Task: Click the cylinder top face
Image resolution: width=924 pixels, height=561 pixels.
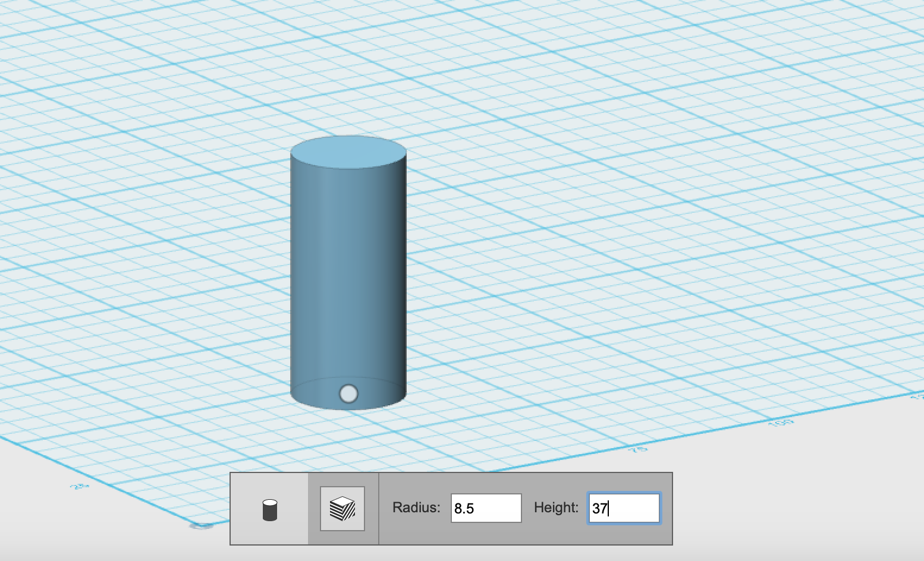Action: pyautogui.click(x=348, y=152)
